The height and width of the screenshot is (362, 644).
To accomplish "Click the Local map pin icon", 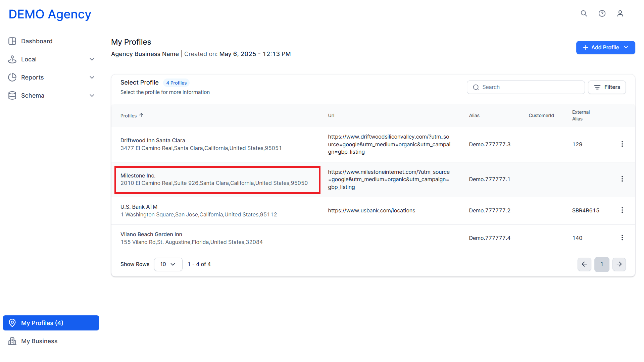I will [x=12, y=59].
